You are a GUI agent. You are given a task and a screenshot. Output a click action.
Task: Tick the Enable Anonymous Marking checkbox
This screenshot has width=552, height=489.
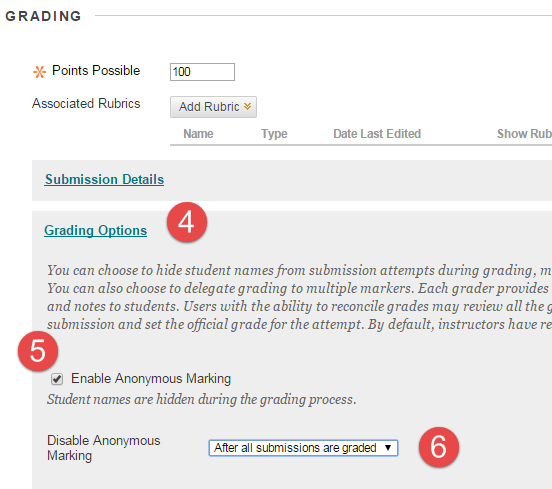pyautogui.click(x=57, y=379)
